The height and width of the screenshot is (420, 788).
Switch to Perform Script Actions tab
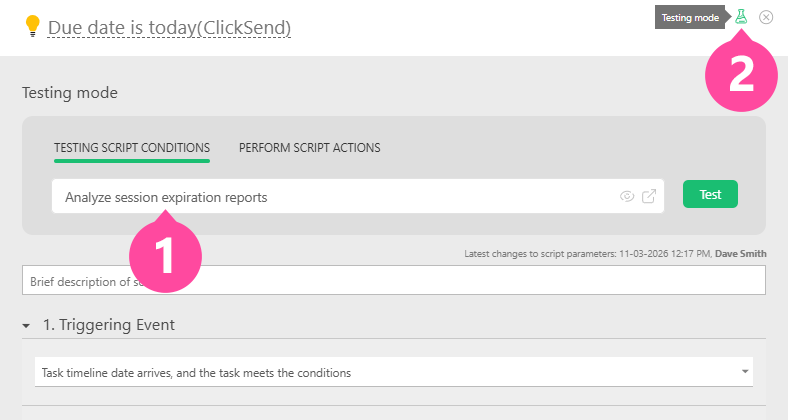click(309, 148)
